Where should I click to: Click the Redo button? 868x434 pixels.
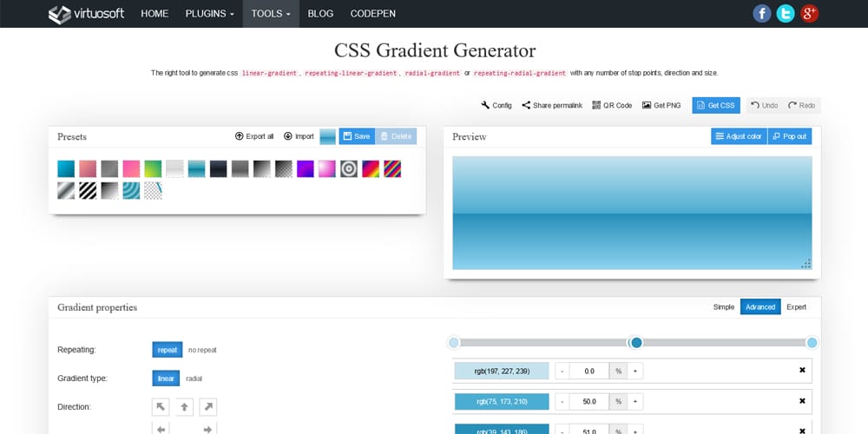(x=801, y=105)
